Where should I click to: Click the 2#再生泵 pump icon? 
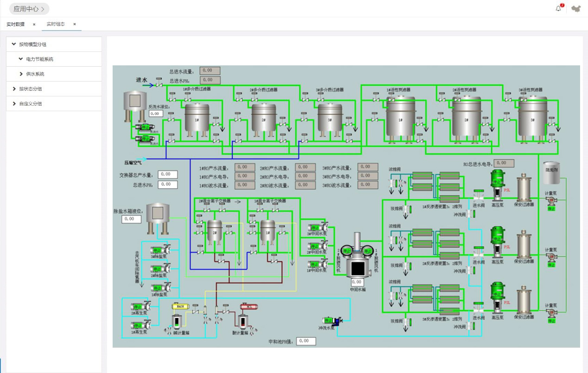(140, 306)
